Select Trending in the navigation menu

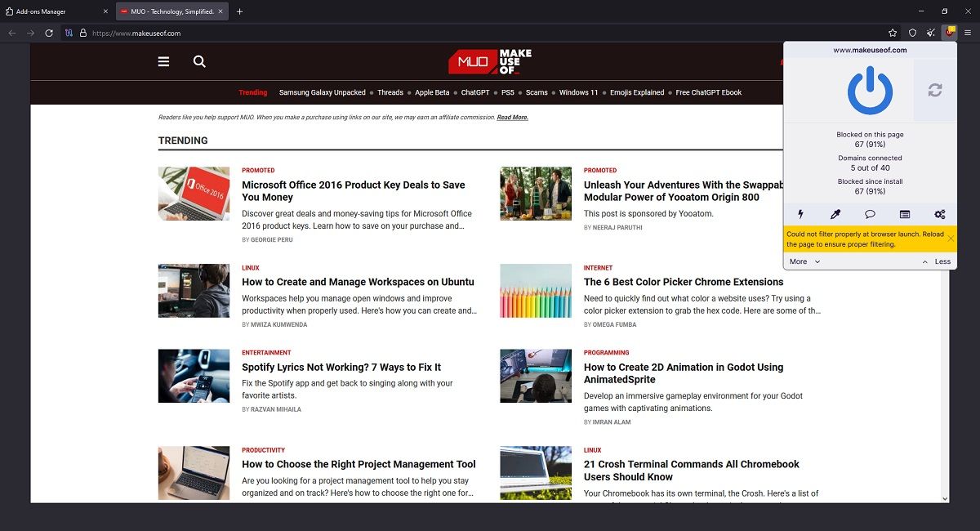point(252,92)
